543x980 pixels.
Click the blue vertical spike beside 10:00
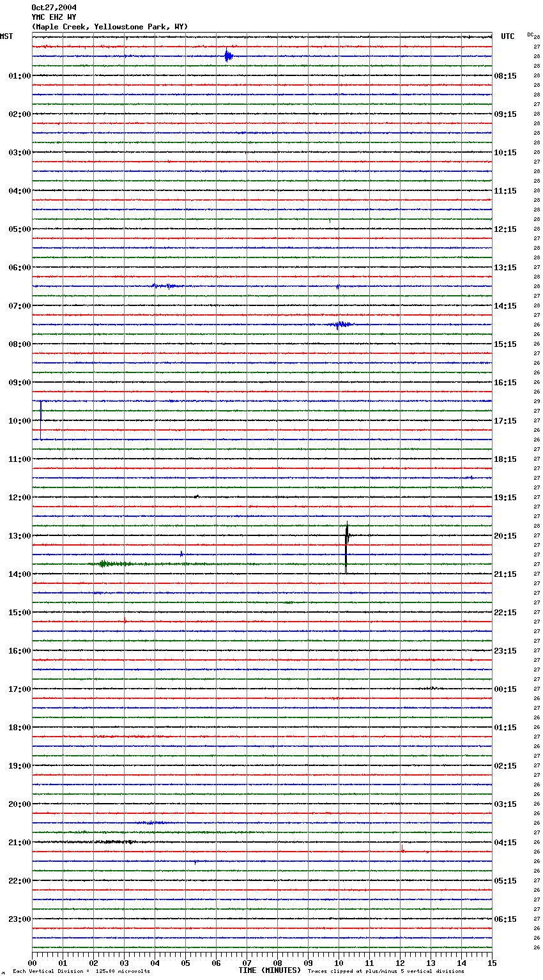pos(41,420)
